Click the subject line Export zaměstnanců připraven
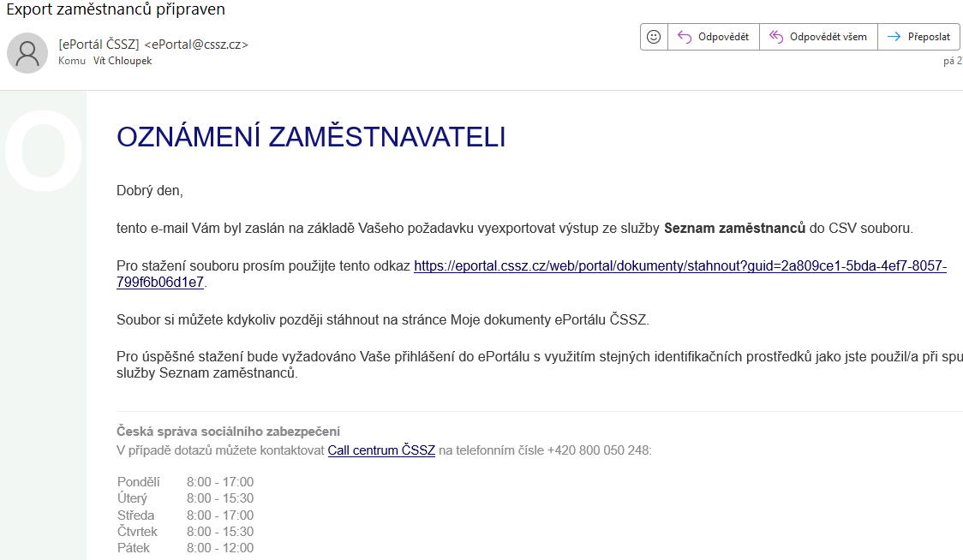The height and width of the screenshot is (560, 963). click(116, 10)
